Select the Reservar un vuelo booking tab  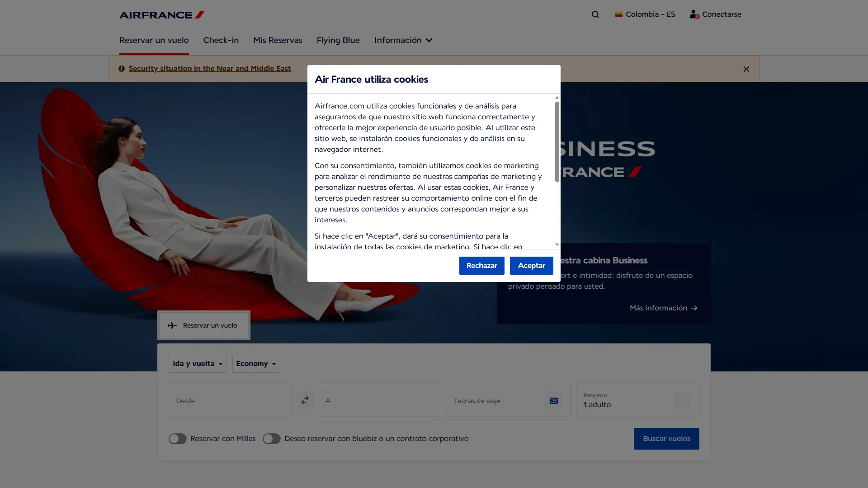(x=204, y=325)
